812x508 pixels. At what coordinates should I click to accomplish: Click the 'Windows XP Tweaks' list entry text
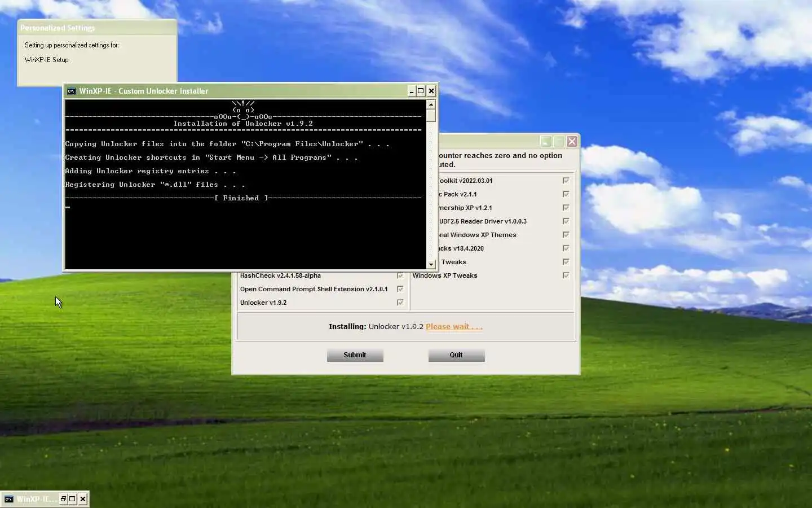click(x=445, y=275)
